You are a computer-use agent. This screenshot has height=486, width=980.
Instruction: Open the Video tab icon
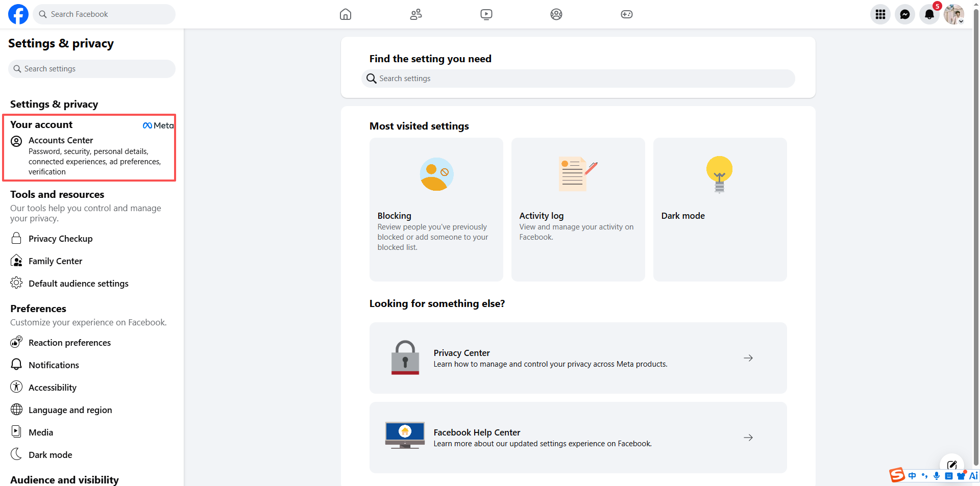486,14
